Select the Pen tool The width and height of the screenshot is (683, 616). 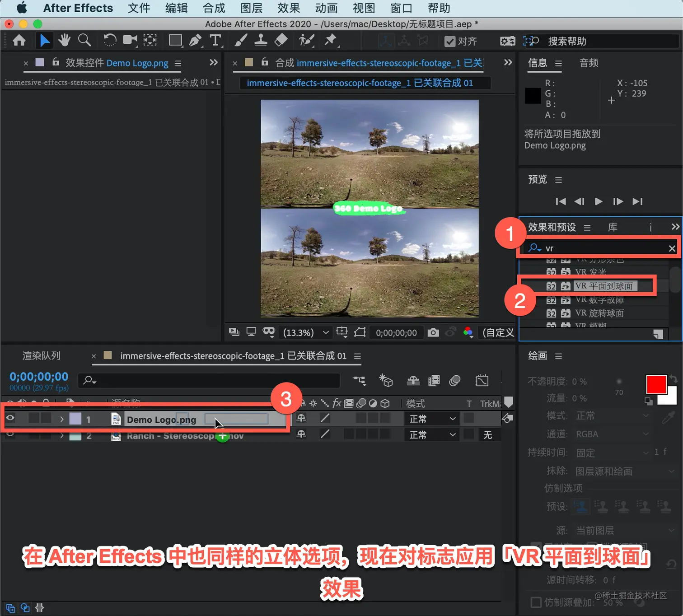pyautogui.click(x=196, y=41)
